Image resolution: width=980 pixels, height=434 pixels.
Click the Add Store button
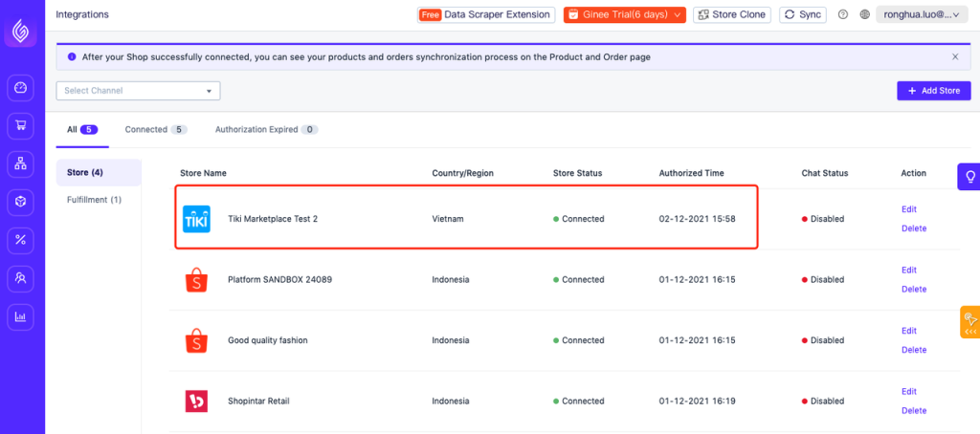pos(934,91)
